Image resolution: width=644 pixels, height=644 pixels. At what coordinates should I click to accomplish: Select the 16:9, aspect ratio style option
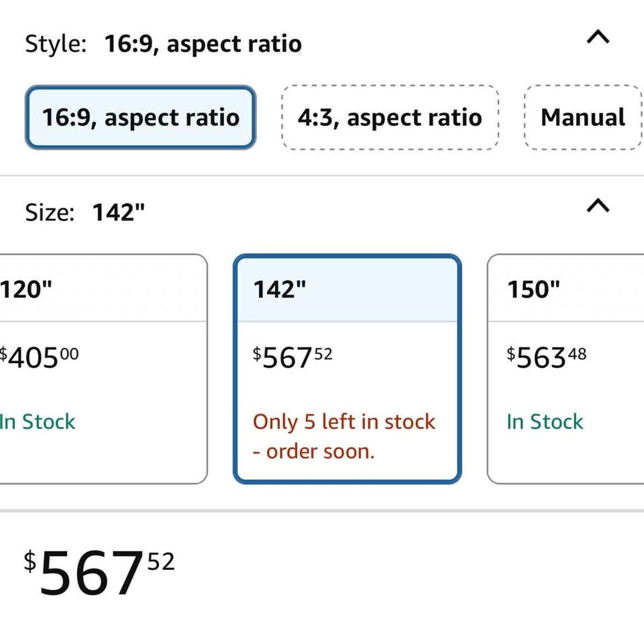click(x=140, y=117)
